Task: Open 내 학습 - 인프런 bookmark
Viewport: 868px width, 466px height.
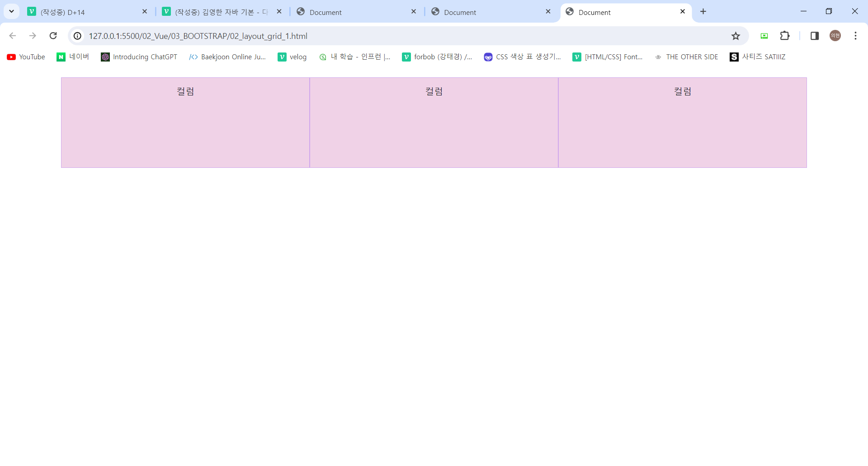Action: tap(355, 57)
